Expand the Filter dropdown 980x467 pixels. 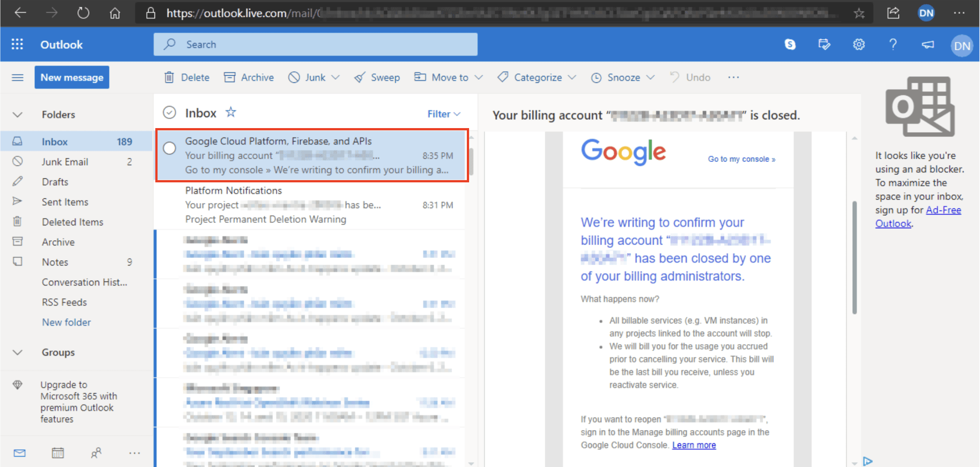point(444,114)
